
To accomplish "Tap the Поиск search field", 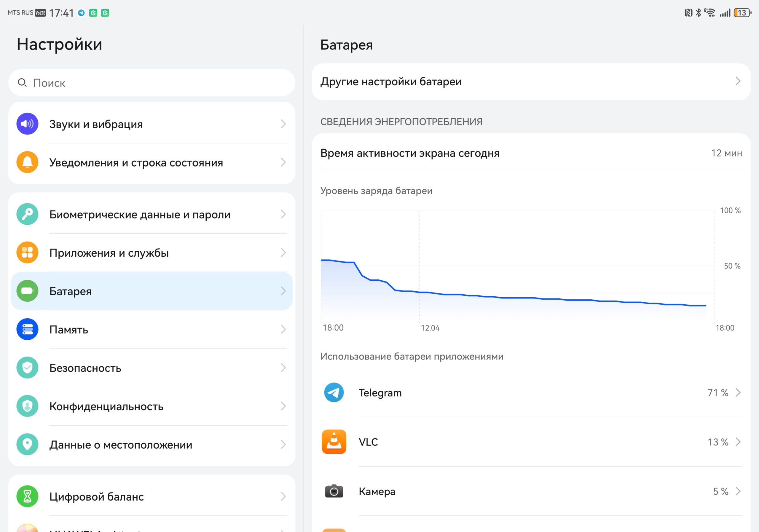I will coord(152,83).
